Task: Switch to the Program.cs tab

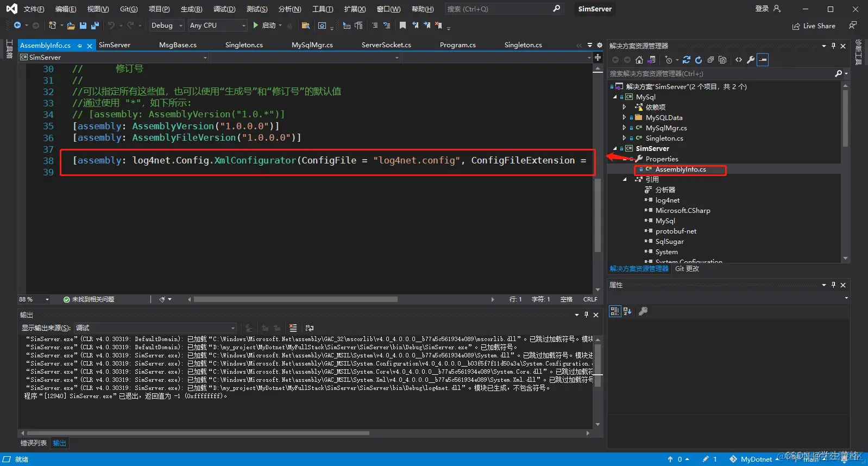Action: [x=457, y=45]
